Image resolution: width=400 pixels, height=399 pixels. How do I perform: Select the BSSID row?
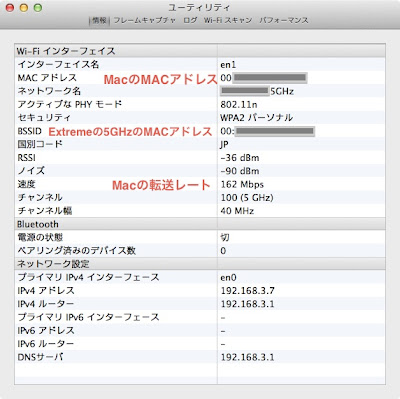tap(200, 131)
